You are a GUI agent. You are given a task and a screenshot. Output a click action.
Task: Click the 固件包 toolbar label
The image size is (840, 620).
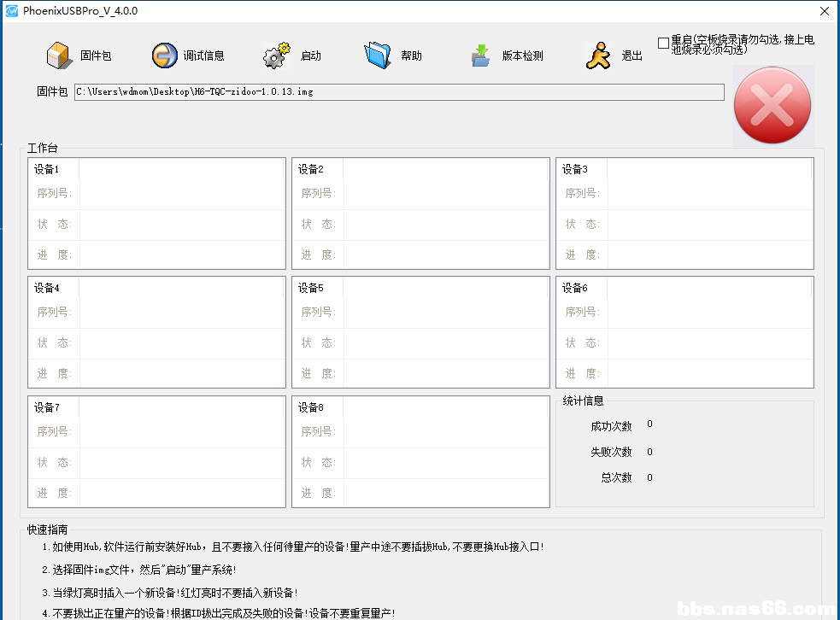tap(96, 56)
